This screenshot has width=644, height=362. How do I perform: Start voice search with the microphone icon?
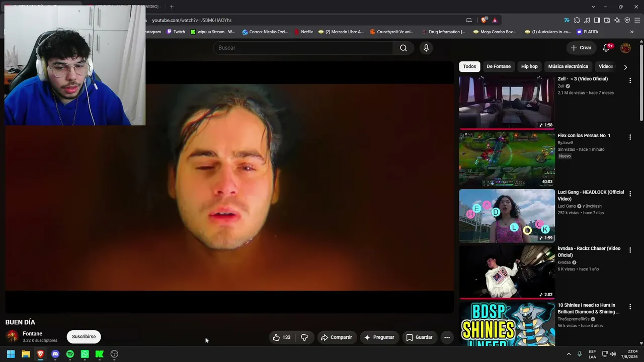point(426,48)
